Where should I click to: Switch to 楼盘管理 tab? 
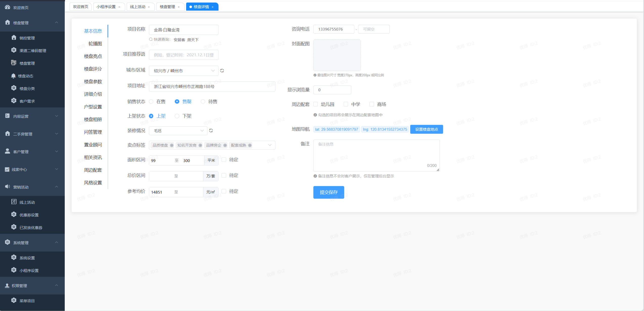[x=167, y=7]
